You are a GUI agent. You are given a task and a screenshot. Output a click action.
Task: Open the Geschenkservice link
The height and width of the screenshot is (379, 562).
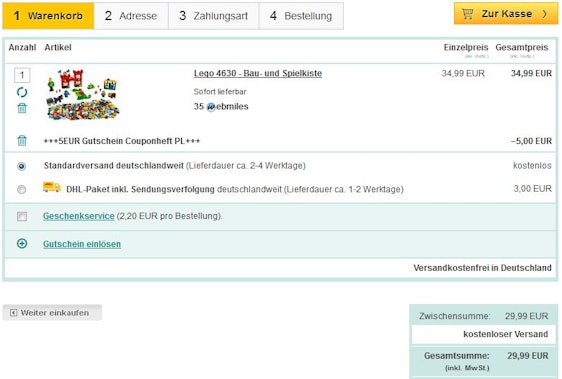[x=78, y=216]
